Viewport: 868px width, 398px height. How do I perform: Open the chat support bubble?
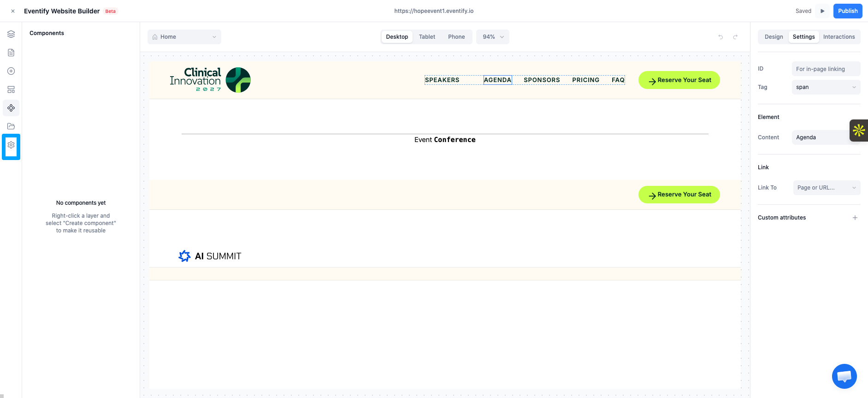[x=844, y=376]
